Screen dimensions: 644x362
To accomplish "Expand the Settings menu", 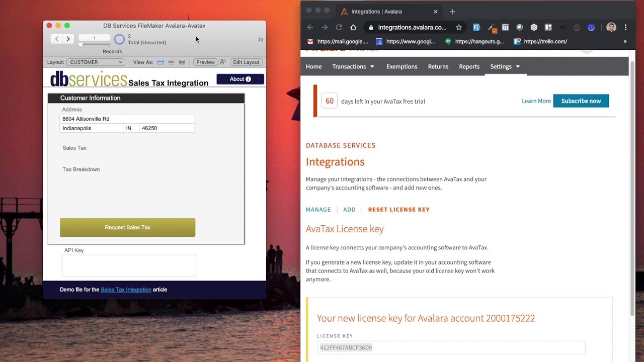I will click(x=505, y=66).
